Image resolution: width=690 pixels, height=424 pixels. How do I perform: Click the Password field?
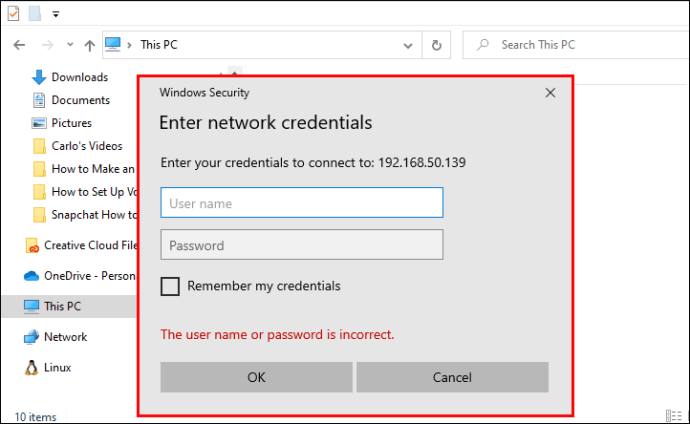pyautogui.click(x=301, y=245)
